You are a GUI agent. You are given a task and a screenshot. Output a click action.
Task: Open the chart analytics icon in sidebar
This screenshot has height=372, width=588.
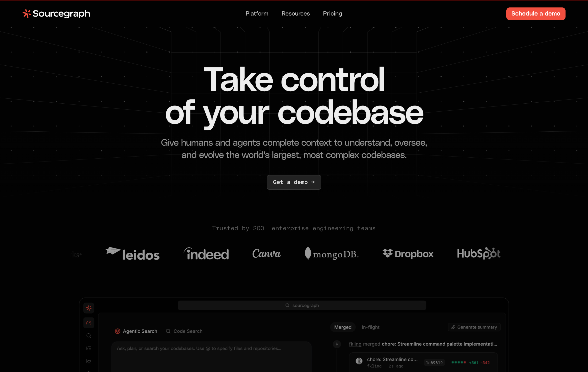tap(89, 361)
